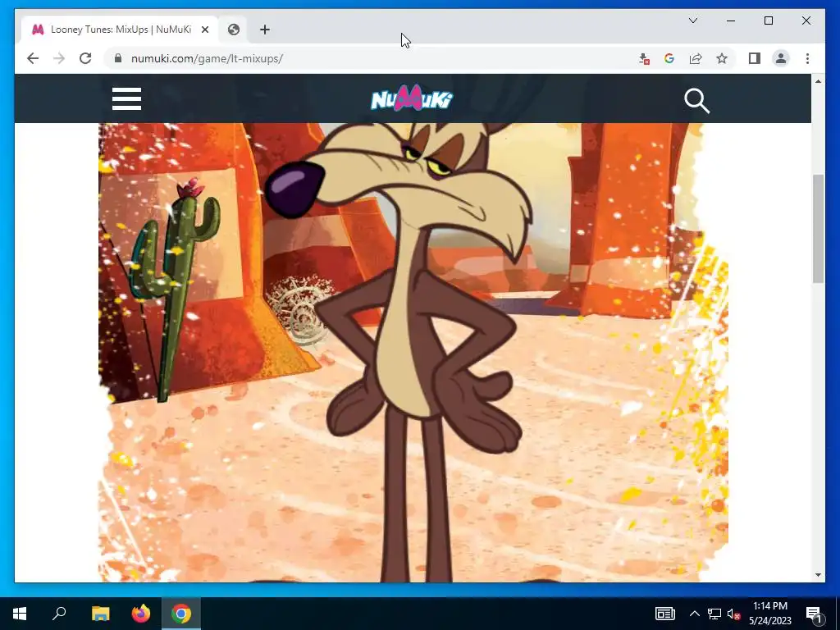Open News and interests taskbar icon

click(664, 614)
